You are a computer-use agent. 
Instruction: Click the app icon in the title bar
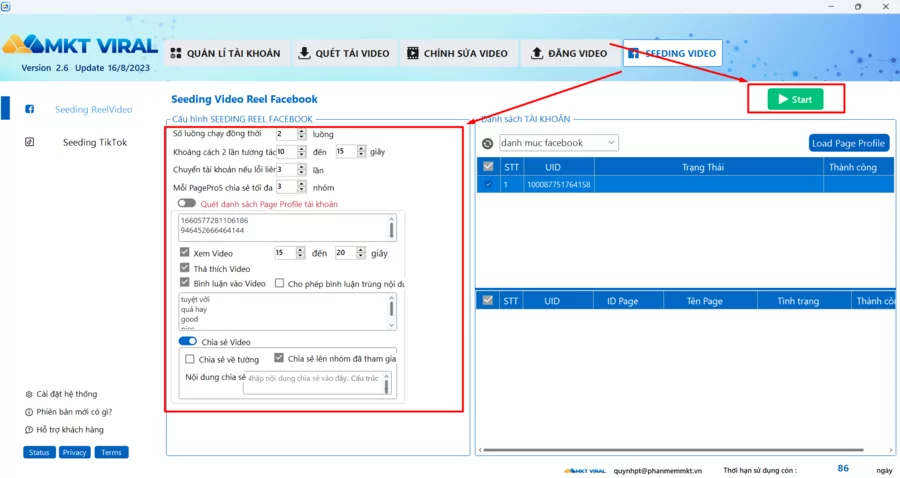click(x=6, y=6)
